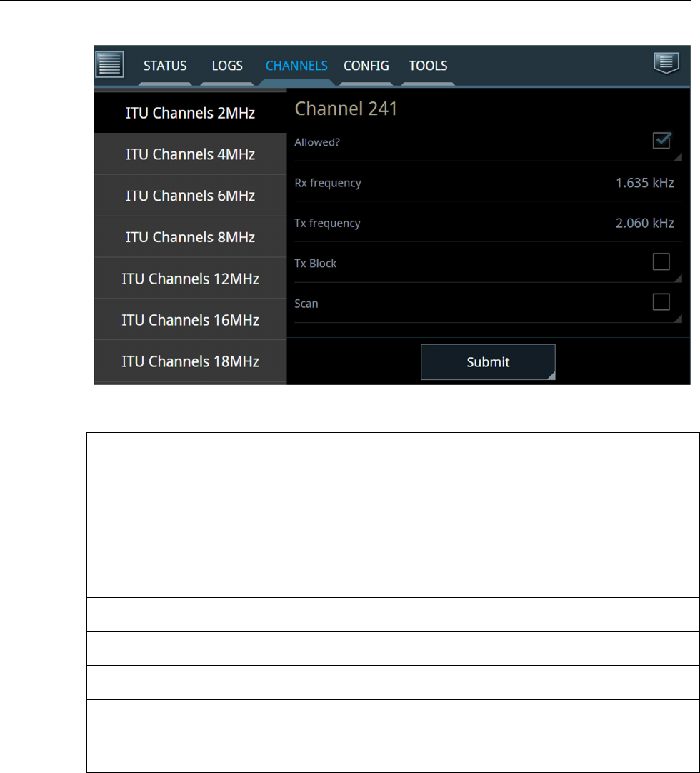Enable the Scan checkbox
The image size is (700, 773).
click(x=661, y=301)
